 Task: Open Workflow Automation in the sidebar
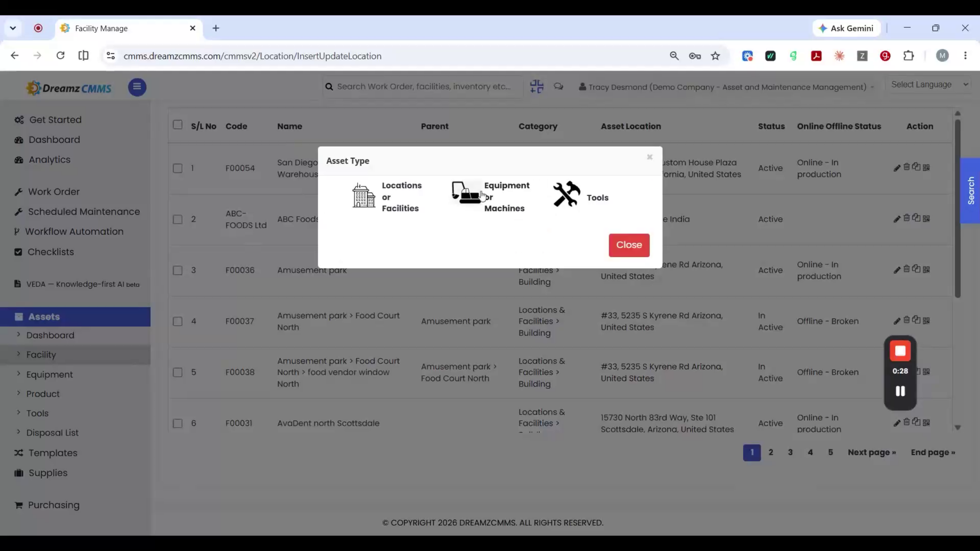69,231
